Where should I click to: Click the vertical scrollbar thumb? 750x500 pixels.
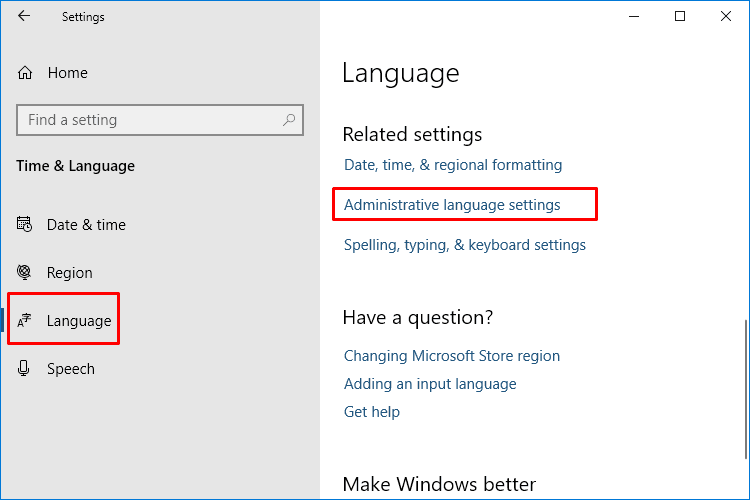coord(746,389)
